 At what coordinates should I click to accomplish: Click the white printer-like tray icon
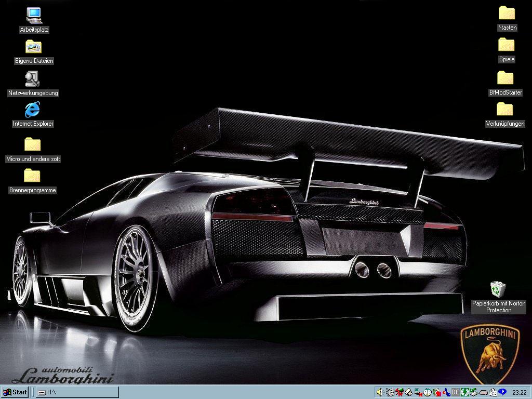point(409,392)
